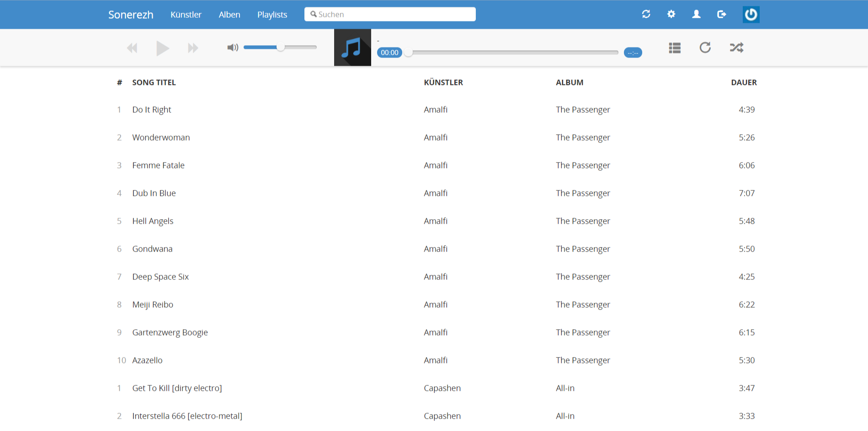Click the Song Titel column header

tap(154, 83)
